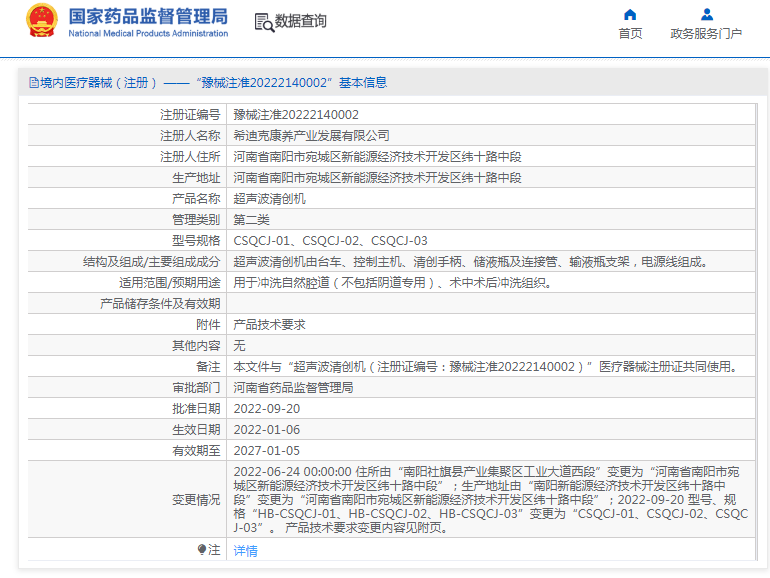Open the 详情 details link
770x578 pixels.
(x=246, y=550)
